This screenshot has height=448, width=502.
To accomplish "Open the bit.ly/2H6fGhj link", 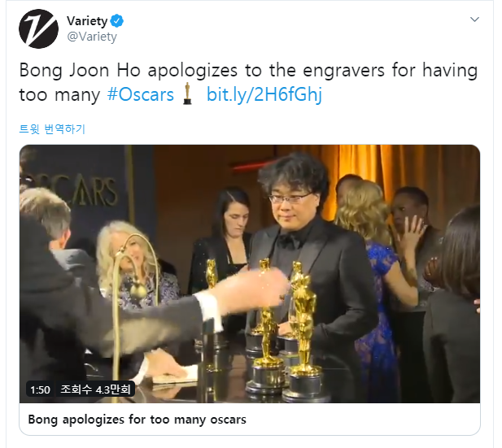I will 264,94.
